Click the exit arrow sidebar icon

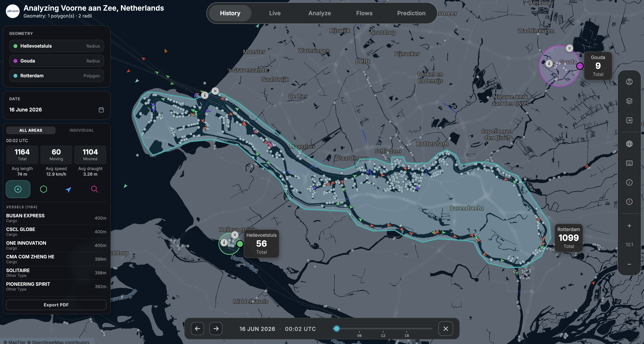point(629,120)
